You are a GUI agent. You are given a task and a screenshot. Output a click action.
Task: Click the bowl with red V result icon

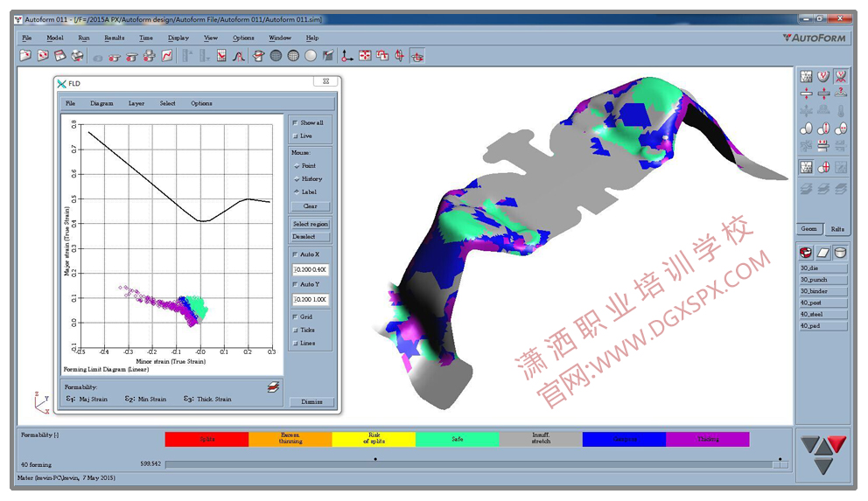click(x=823, y=76)
